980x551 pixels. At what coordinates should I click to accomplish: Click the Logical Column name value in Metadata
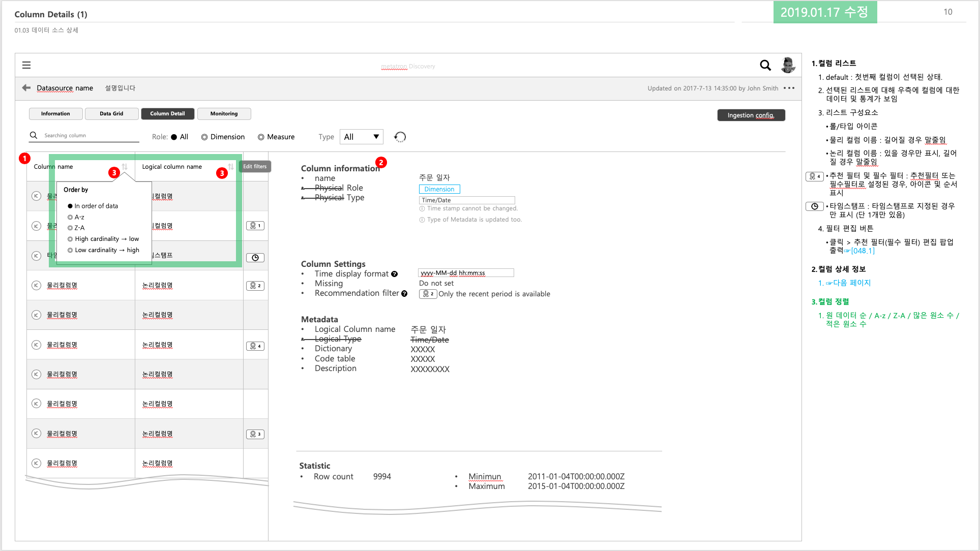tap(428, 329)
